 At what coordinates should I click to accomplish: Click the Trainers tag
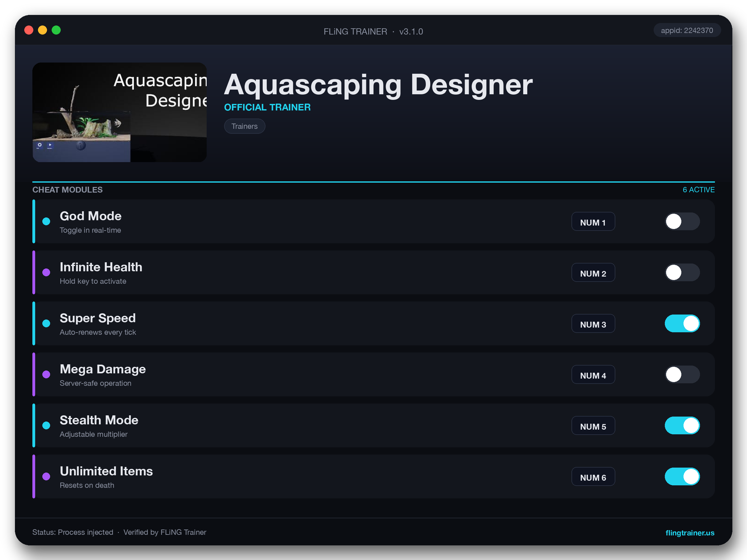click(x=245, y=126)
